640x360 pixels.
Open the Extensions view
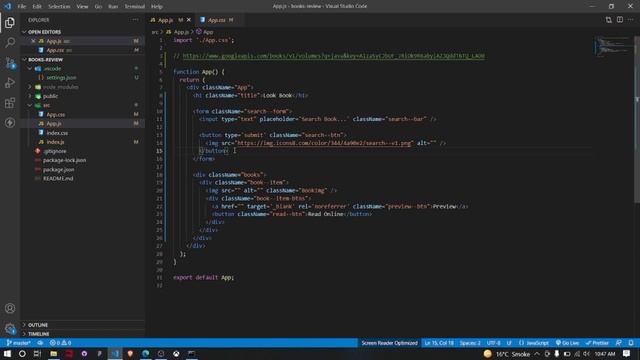pyautogui.click(x=10, y=102)
